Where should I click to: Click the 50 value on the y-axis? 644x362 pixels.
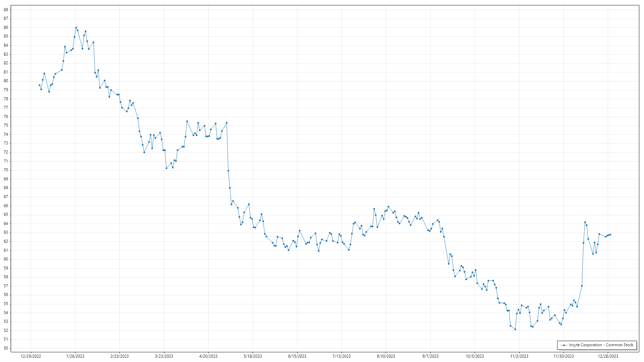pyautogui.click(x=6, y=348)
